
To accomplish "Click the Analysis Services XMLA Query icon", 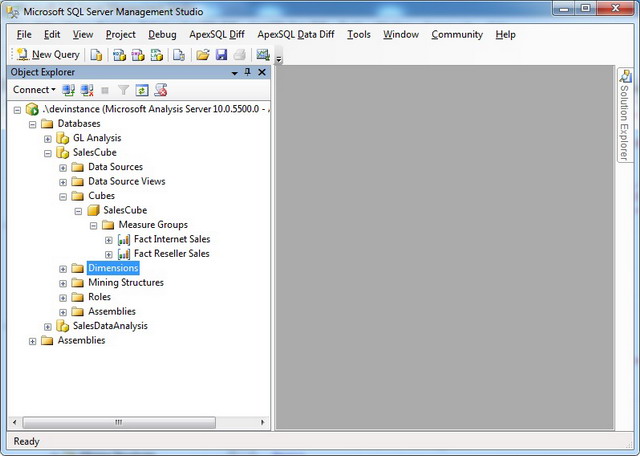I will coord(157,54).
